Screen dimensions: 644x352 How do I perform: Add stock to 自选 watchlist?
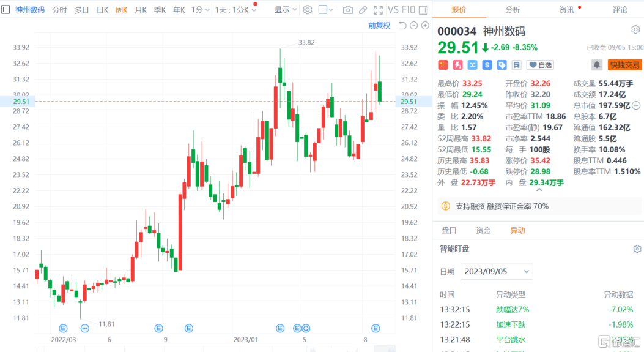click(541, 65)
